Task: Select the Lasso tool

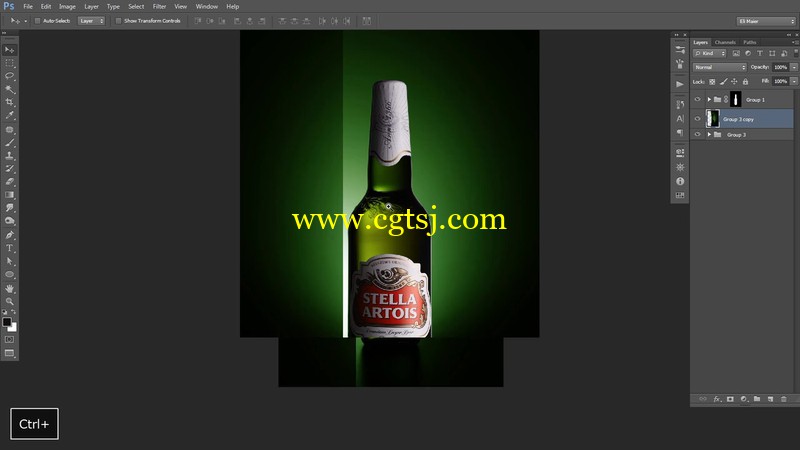Action: point(9,76)
